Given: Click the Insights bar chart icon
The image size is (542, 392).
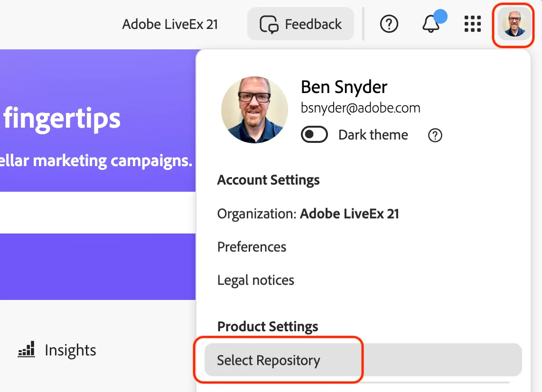Looking at the screenshot, I should click(27, 349).
